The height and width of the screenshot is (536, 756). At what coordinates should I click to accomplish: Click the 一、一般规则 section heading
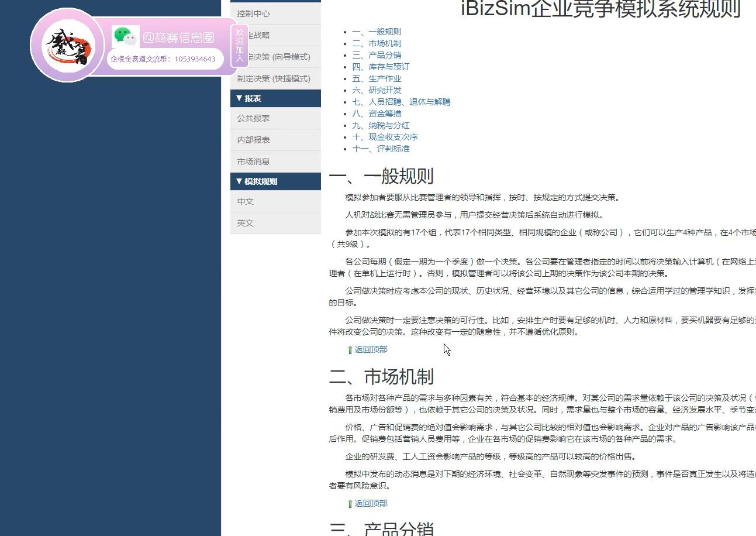(x=381, y=176)
